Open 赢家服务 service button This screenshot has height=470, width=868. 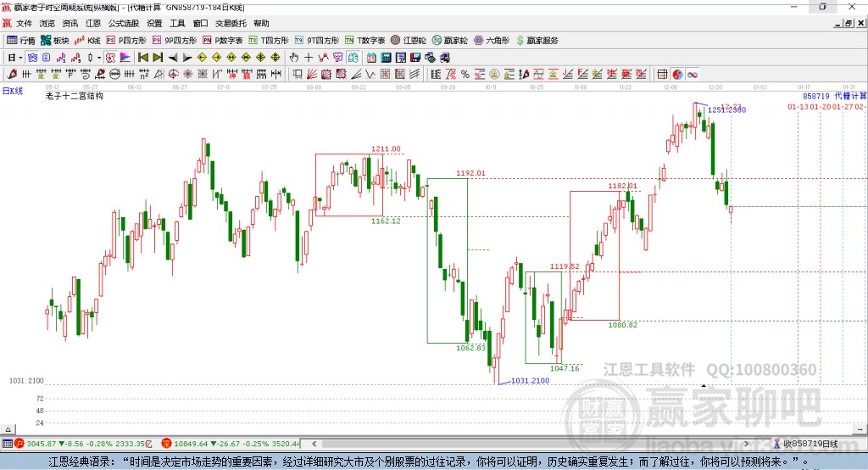pyautogui.click(x=537, y=41)
